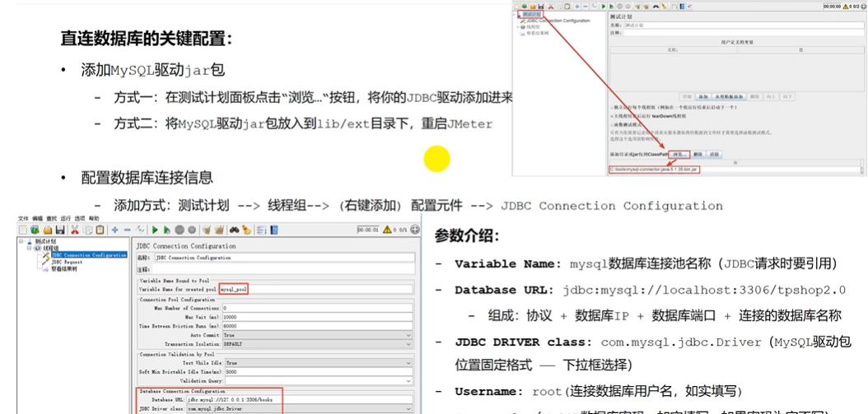Select JDBC Request in the tree

67,262
